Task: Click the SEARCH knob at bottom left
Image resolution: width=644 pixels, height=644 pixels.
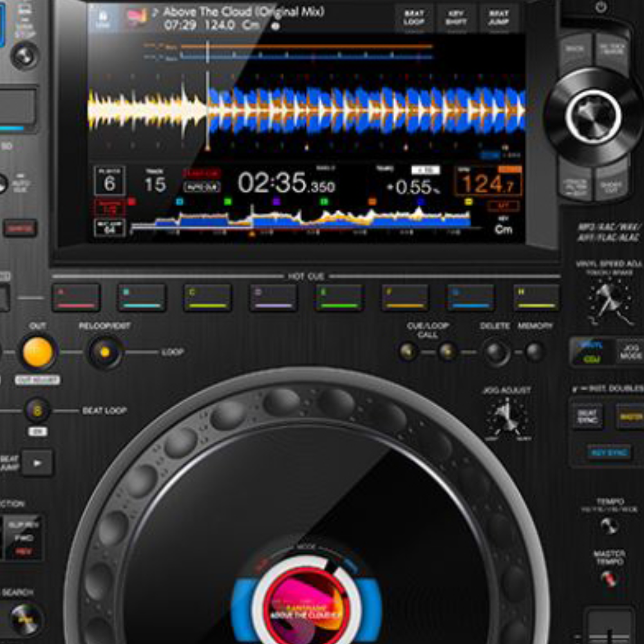Action: (x=26, y=620)
